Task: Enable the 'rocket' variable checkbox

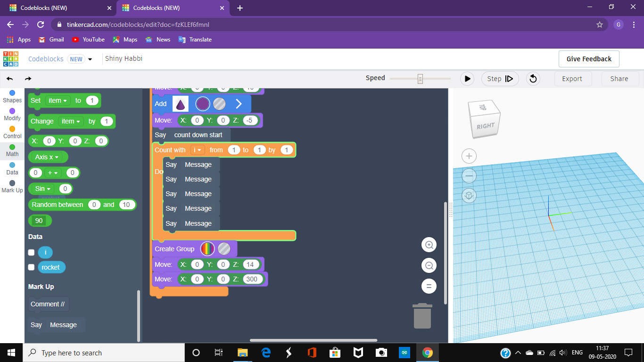Action: pos(31,267)
